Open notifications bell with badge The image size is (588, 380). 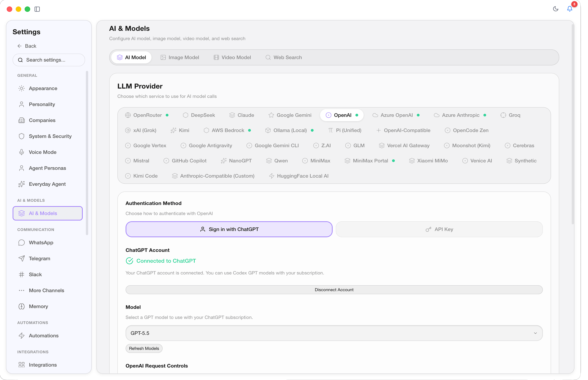(570, 9)
